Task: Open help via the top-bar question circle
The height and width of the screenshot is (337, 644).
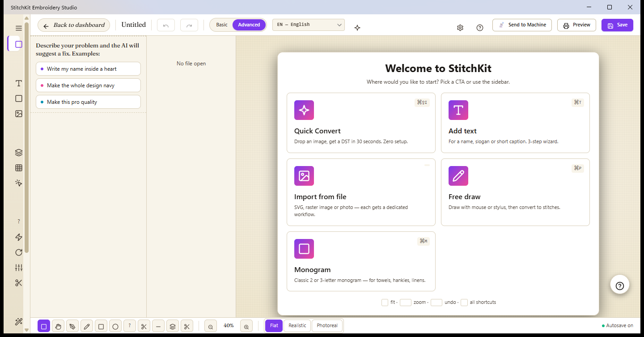Action: tap(480, 28)
